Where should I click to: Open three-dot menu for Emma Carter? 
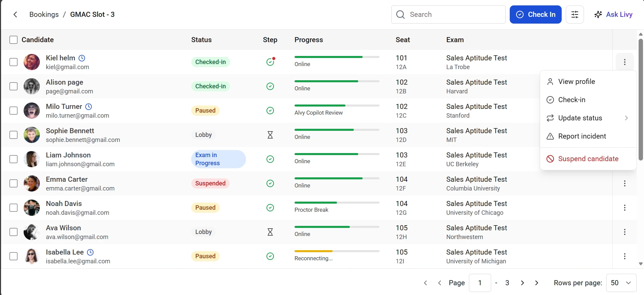624,183
